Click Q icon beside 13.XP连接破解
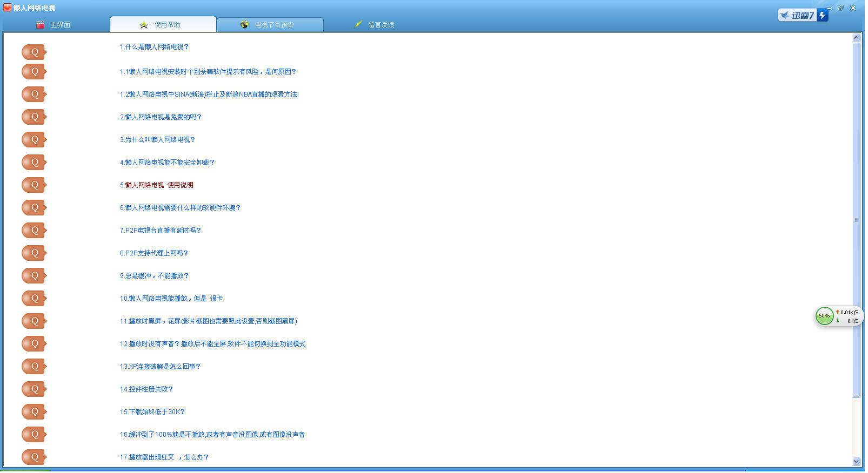Screen dimensions: 868x473 pos(34,367)
